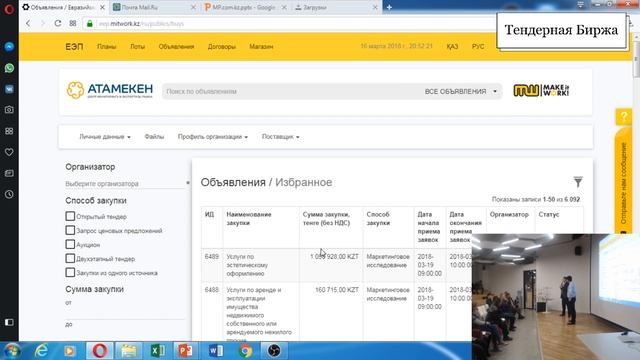640x360 pixels.
Task: Reload the page with refresh icon
Action: (x=58, y=23)
